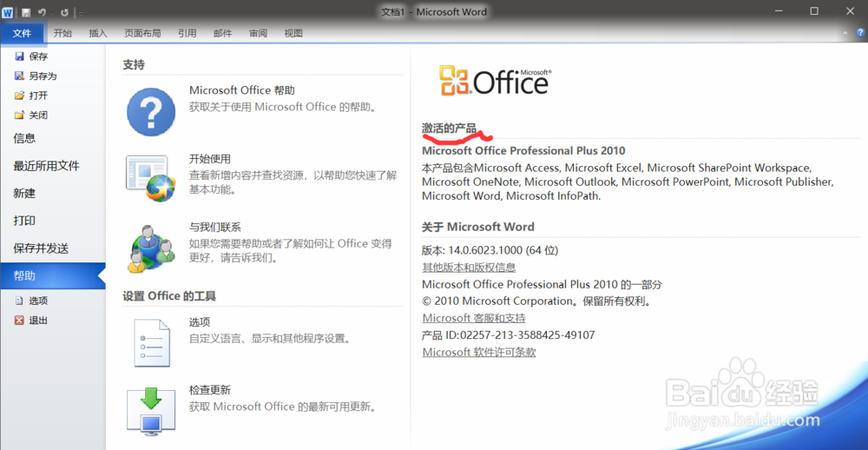Viewport: 868px width, 450px height.
Task: Switch to the 插入 insert tab
Action: [x=98, y=33]
